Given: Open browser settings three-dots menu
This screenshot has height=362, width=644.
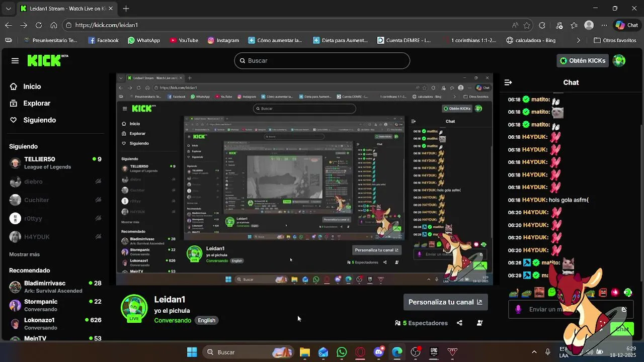Looking at the screenshot, I should (604, 25).
